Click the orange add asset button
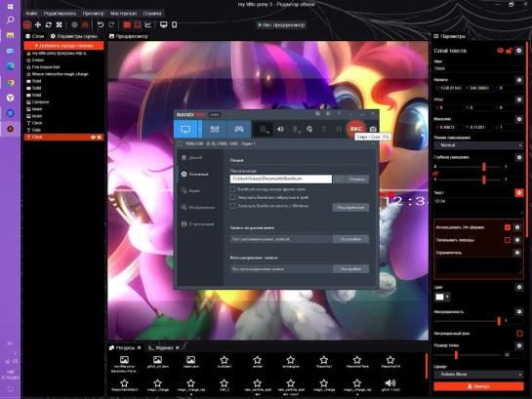The height and width of the screenshot is (399, 532). pos(63,46)
